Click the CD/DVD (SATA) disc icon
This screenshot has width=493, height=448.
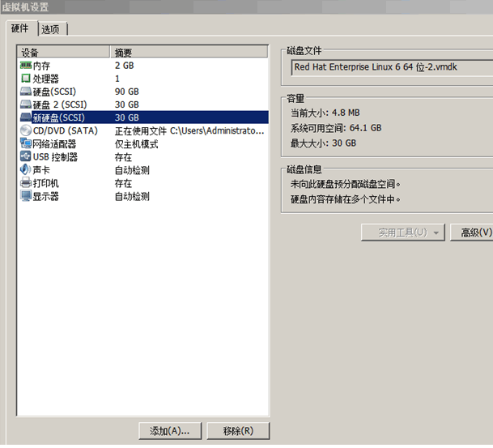pos(26,130)
